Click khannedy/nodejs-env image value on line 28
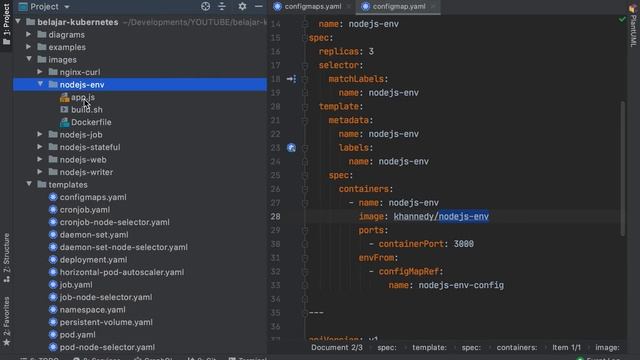The width and height of the screenshot is (640, 360). (x=441, y=216)
